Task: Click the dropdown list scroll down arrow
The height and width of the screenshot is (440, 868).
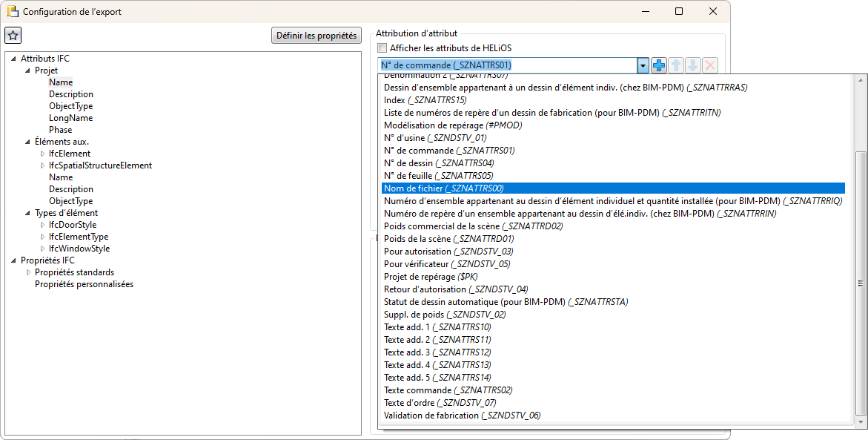Action: 861,423
